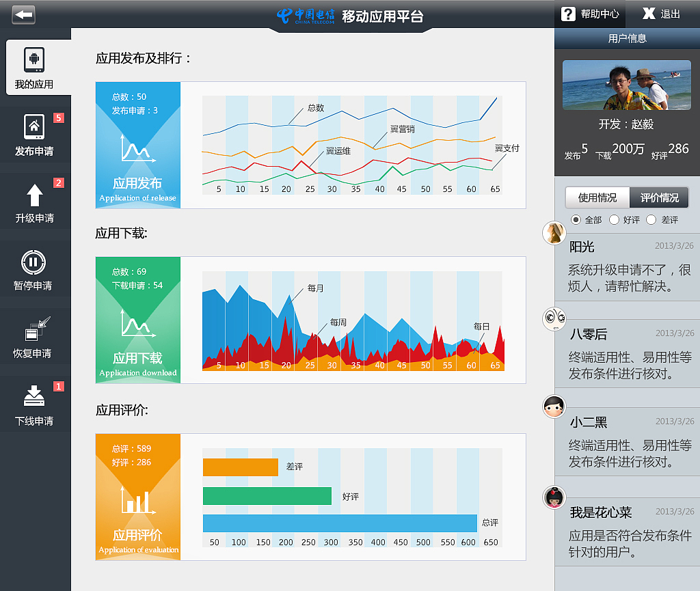Click the 退出 button text
The image size is (700, 591).
[x=670, y=14]
